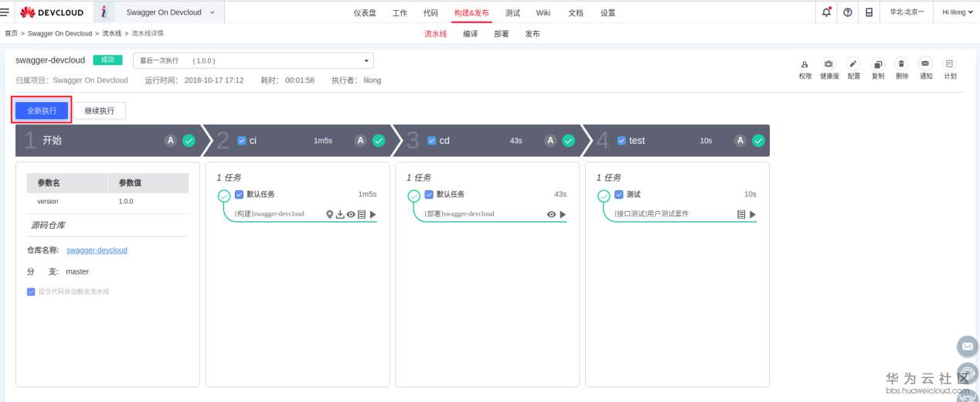Click the Huawei DevCloud logo
980x402 pixels.
(51, 12)
